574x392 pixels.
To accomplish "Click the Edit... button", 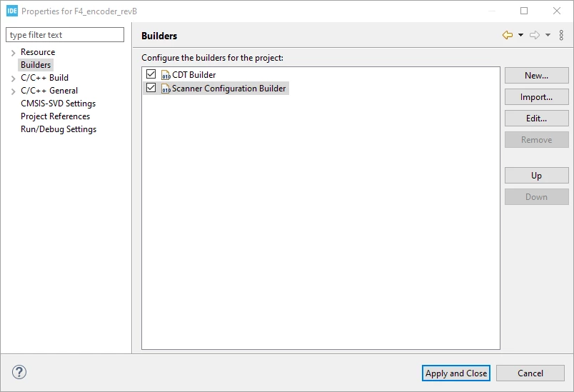I will (537, 119).
